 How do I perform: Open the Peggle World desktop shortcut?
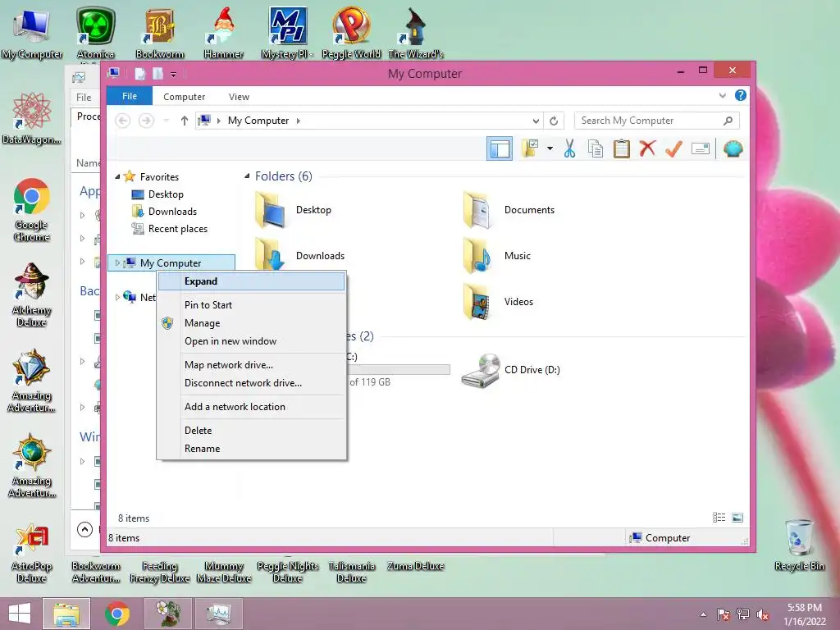coord(351,32)
